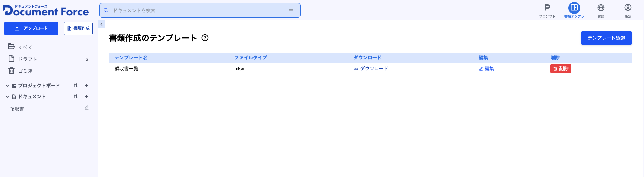Click the search filter lines icon
Viewport: 644px width, 177px height.
pyautogui.click(x=291, y=11)
